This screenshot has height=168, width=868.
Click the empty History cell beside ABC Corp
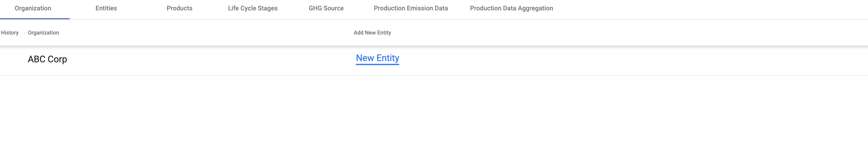[10, 59]
